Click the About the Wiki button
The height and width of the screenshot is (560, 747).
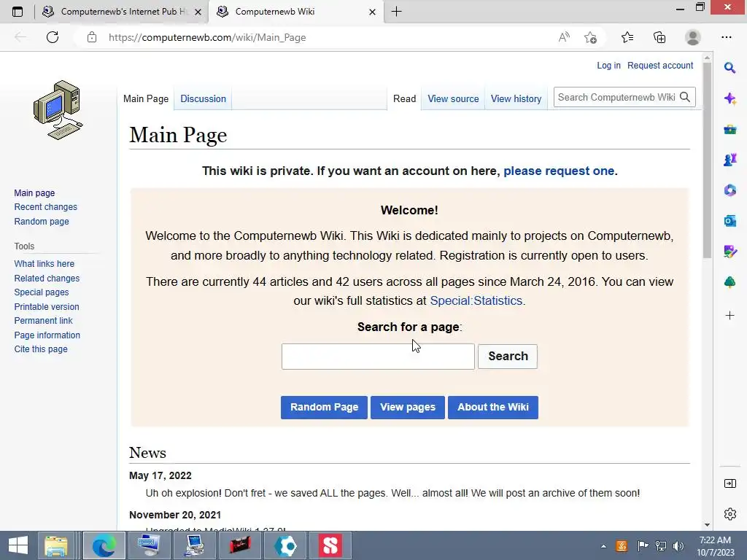(493, 407)
